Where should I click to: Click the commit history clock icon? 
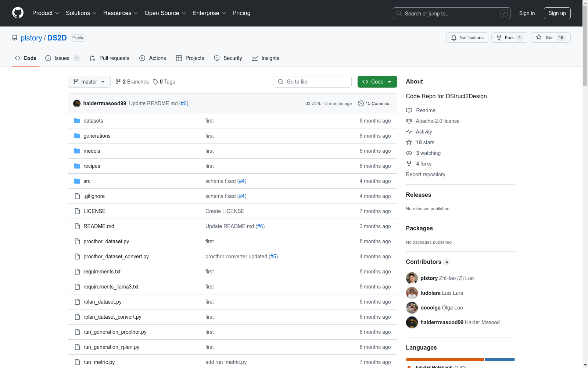pyautogui.click(x=361, y=103)
